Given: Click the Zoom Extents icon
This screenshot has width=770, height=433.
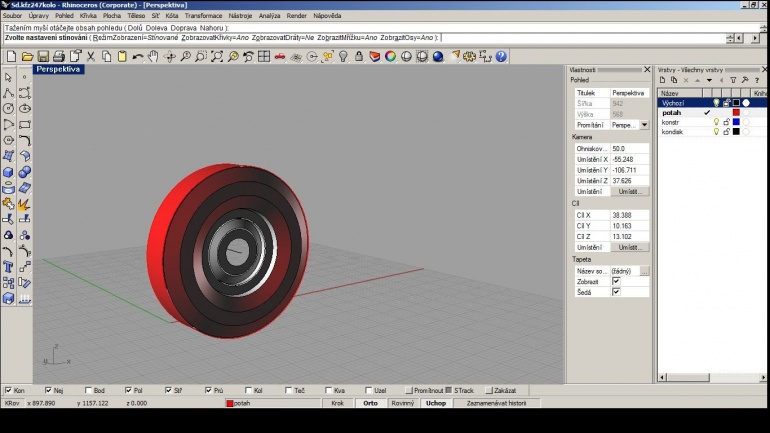Looking at the screenshot, I should coord(217,56).
